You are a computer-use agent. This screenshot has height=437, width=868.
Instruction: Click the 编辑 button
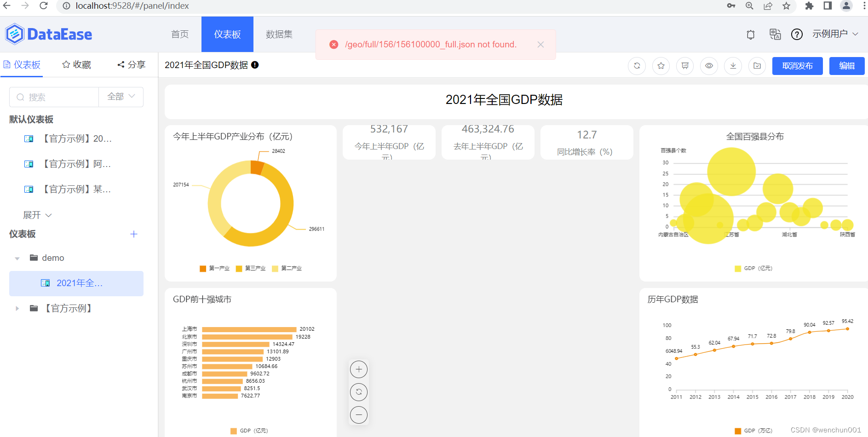coord(847,66)
